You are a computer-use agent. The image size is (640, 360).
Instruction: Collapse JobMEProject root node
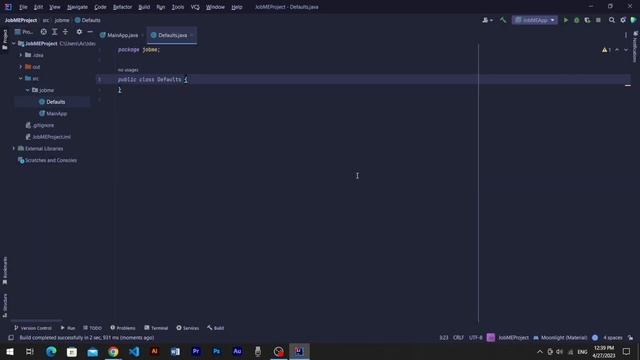(x=13, y=43)
